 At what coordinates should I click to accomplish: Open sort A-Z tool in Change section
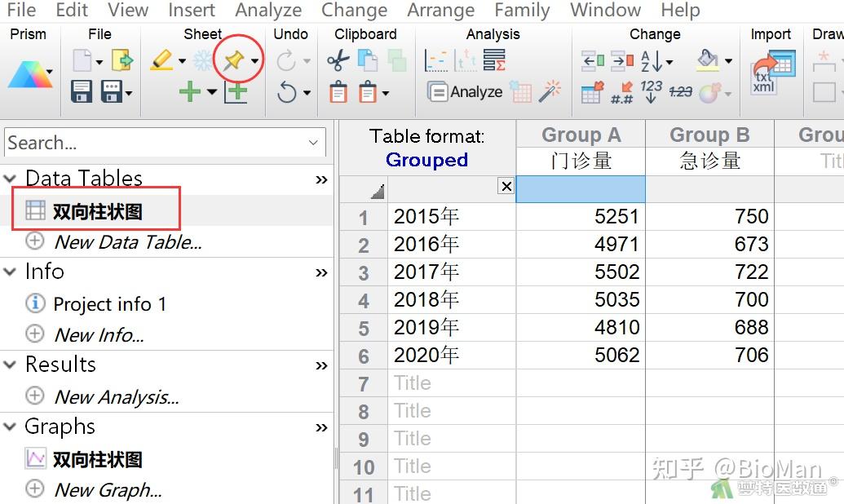pos(650,60)
